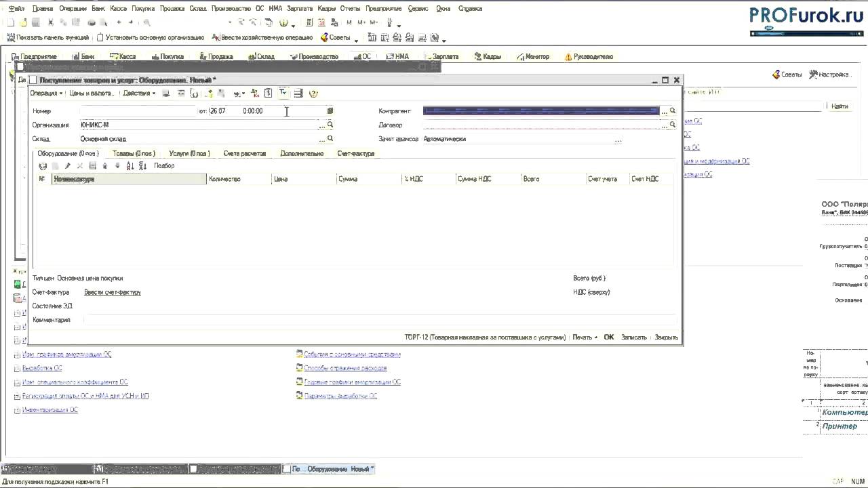This screenshot has height=488, width=868.
Task: Click the Записать button
Action: pos(634,337)
